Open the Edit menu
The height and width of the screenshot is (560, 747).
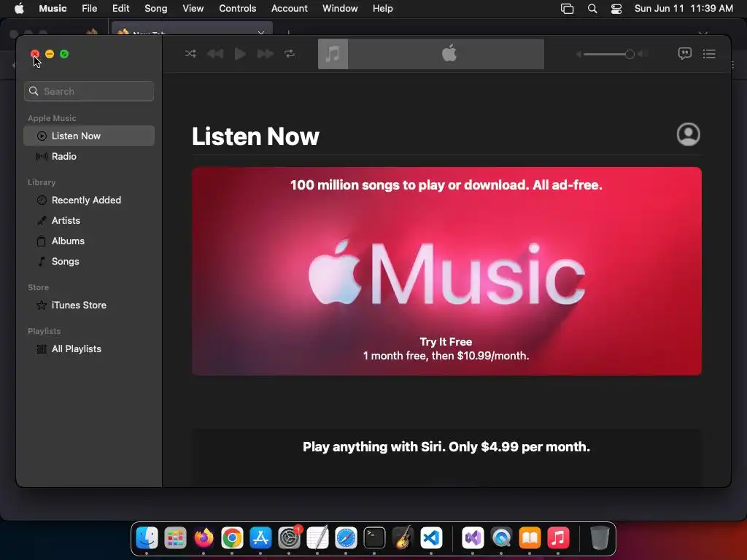[x=120, y=8]
